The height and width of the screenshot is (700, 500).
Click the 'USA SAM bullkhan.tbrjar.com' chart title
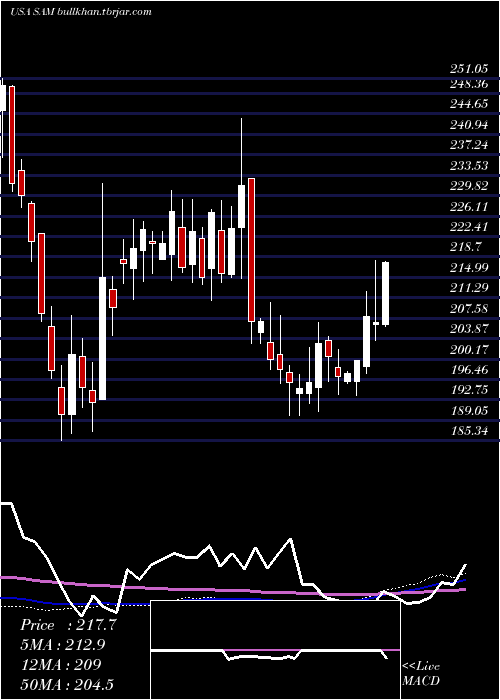point(81,12)
